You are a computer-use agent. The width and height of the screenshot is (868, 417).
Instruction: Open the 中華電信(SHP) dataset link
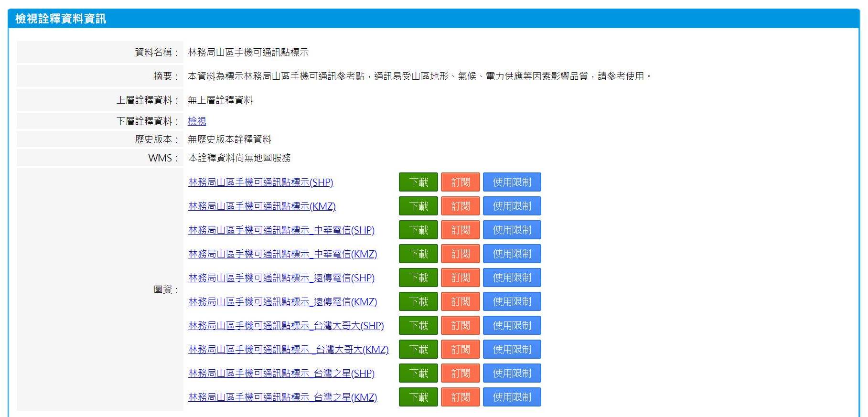pos(281,230)
